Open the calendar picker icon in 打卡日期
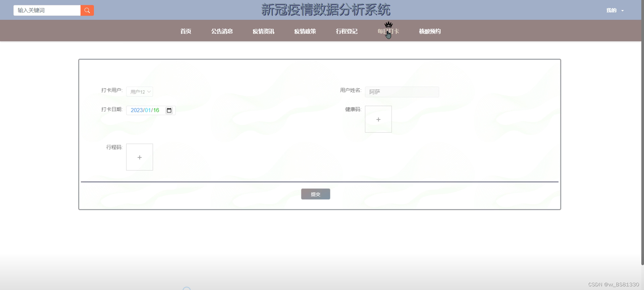 (x=169, y=110)
